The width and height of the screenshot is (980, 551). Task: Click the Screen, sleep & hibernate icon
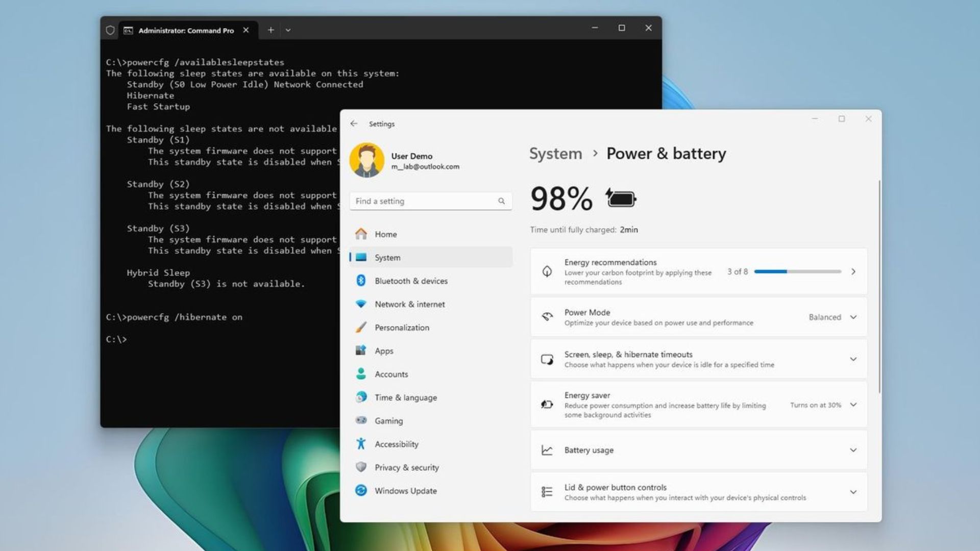tap(547, 359)
